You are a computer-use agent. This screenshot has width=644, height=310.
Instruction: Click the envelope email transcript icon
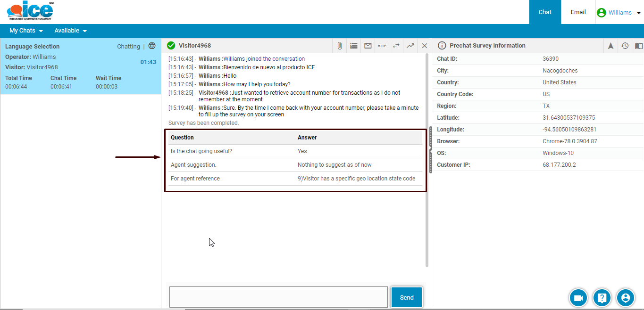click(x=368, y=46)
